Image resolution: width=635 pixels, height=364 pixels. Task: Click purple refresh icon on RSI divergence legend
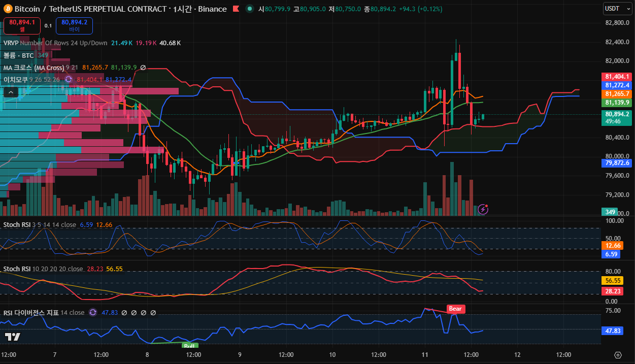pos(93,313)
